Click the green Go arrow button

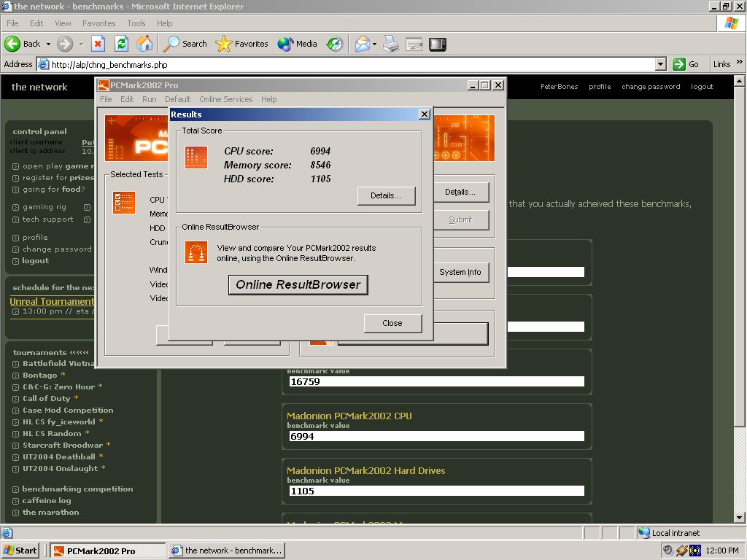tap(679, 64)
